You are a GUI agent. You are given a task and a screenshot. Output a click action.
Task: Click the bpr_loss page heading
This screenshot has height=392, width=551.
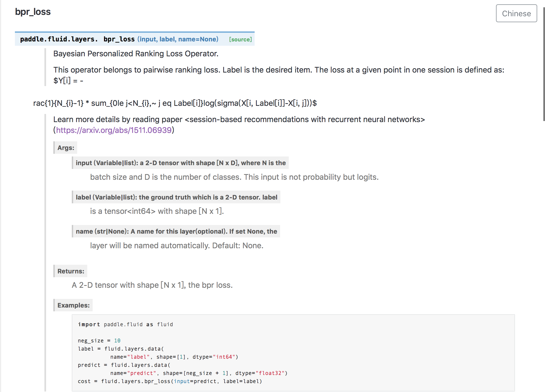click(x=33, y=12)
